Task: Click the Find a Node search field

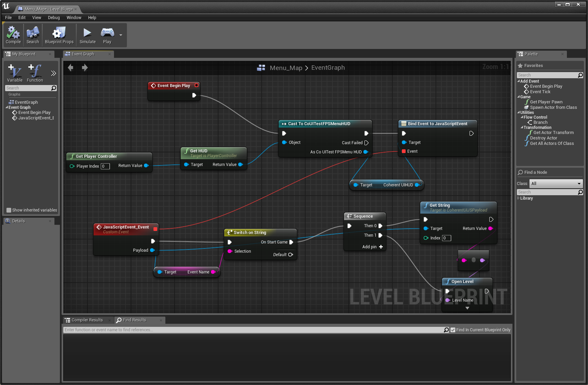Action: click(550, 192)
